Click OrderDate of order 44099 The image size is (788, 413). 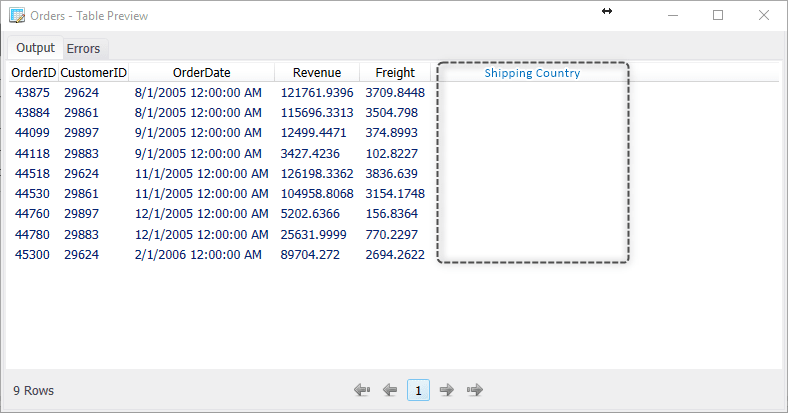tap(198, 133)
